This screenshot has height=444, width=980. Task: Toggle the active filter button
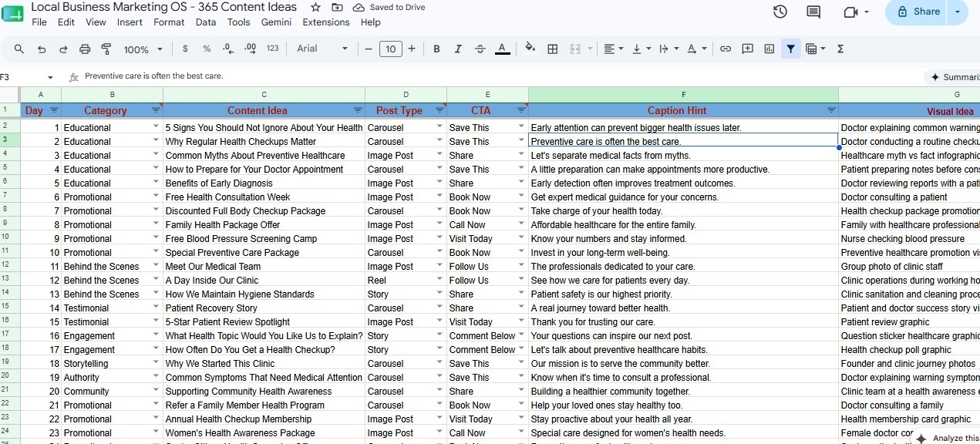coord(790,49)
